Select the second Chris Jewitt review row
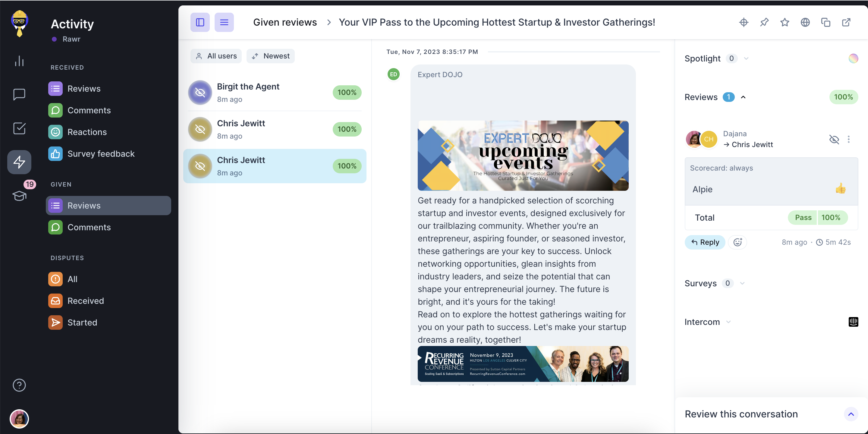Viewport: 868px width, 434px height. click(x=275, y=129)
